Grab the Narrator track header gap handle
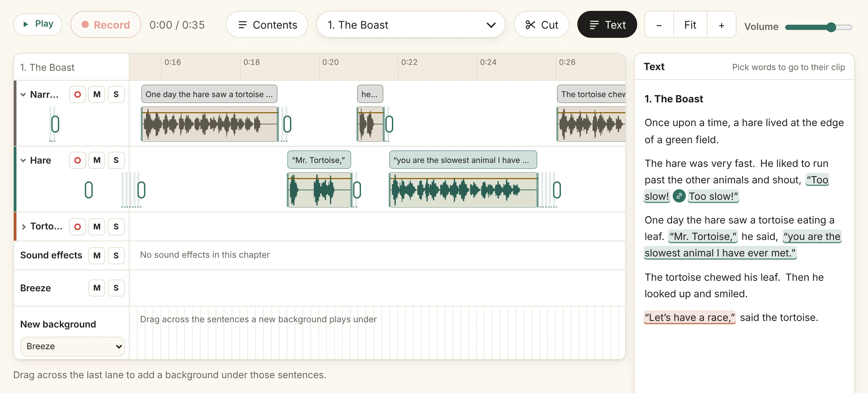 55,124
